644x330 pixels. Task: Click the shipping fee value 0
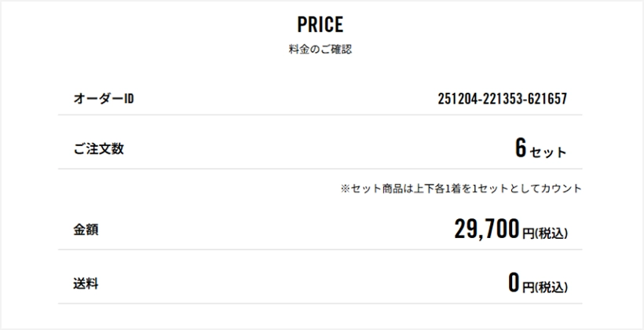tap(514, 282)
